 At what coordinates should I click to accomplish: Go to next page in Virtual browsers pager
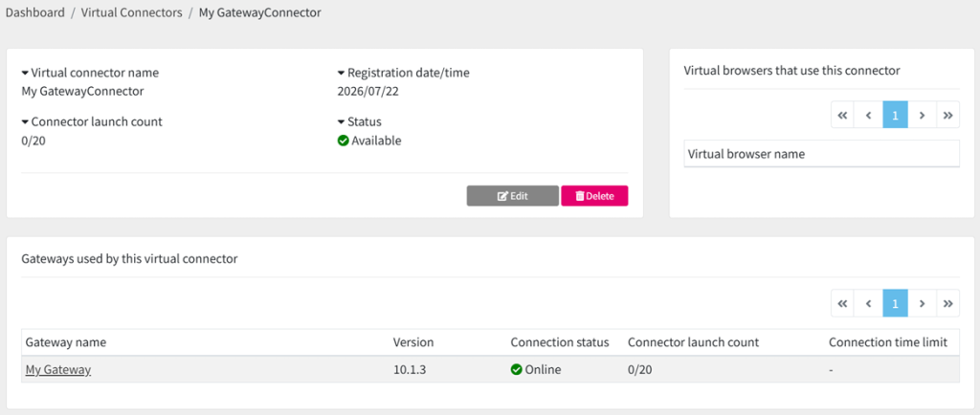coord(922,116)
